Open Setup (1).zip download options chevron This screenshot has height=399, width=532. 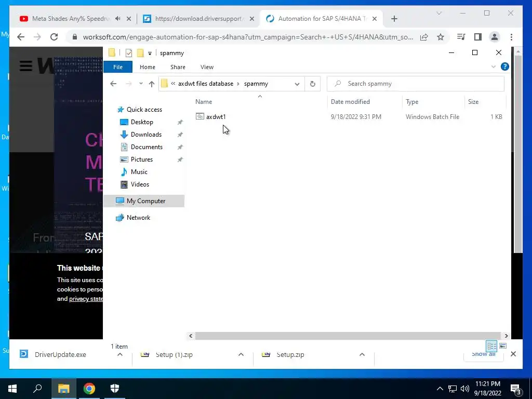tap(241, 354)
